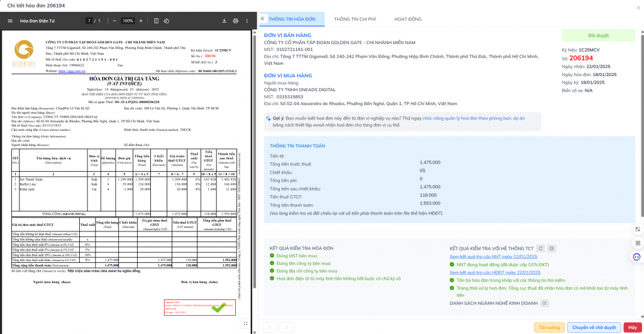Image resolution: width=644 pixels, height=334 pixels.
Task: Click the 100% zoom level field
Action: (128, 21)
